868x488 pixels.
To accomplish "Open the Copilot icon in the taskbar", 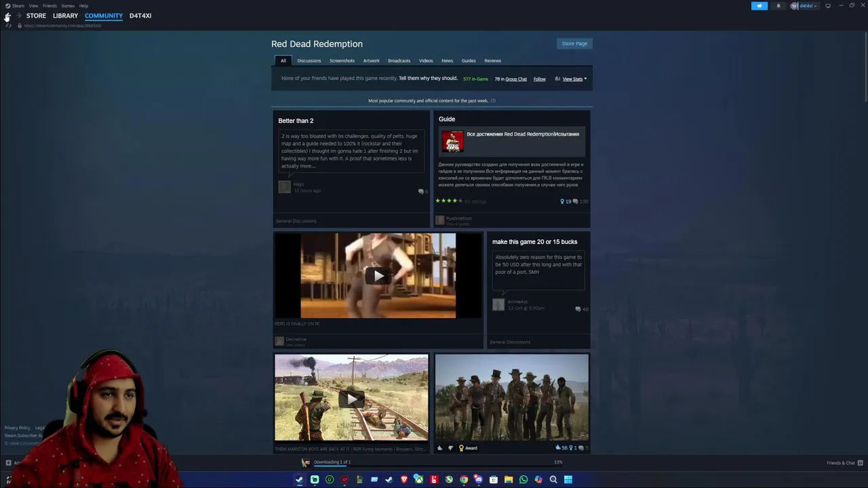I will [x=538, y=480].
